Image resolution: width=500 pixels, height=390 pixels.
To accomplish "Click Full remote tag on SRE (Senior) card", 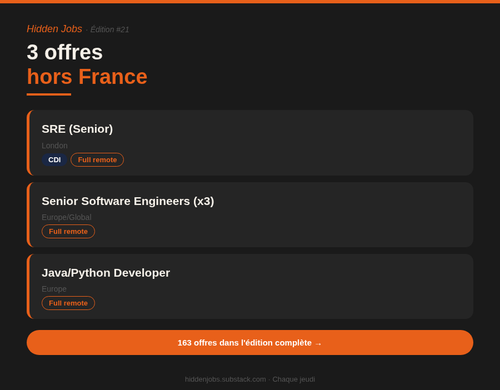I will tap(97, 160).
